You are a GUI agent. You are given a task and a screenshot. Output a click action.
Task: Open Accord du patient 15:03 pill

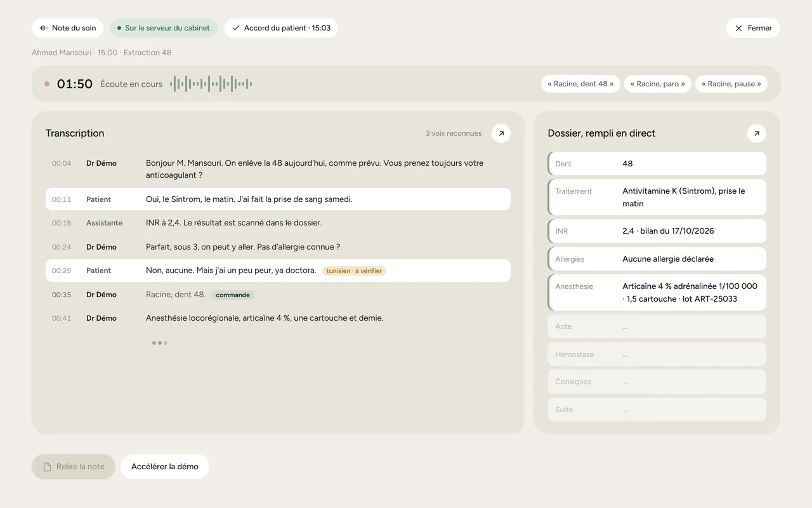tap(281, 28)
